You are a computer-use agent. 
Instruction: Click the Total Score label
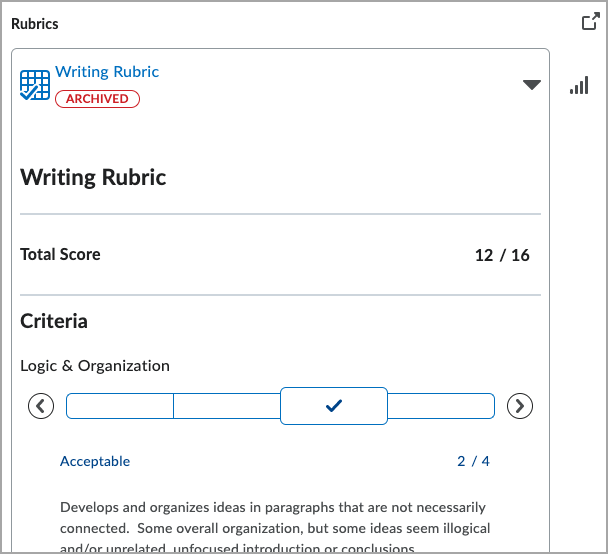point(60,254)
